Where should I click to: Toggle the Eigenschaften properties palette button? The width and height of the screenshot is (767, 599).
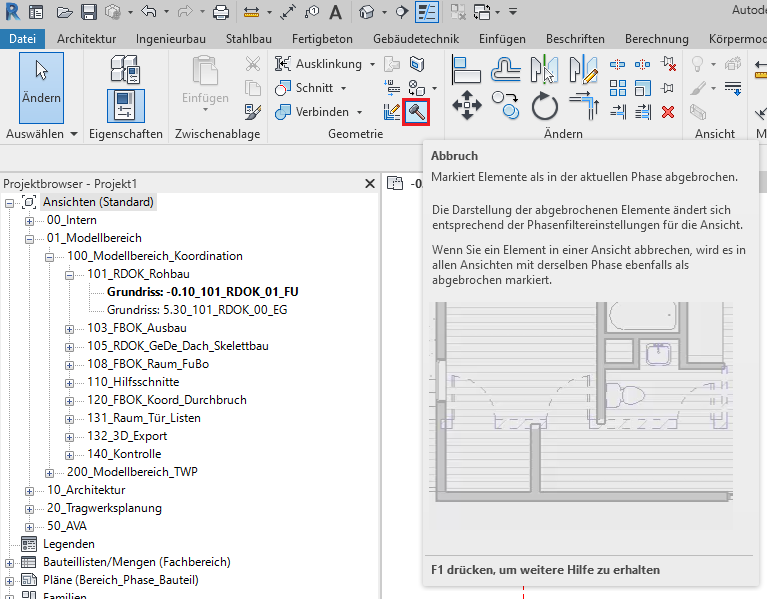pos(125,104)
